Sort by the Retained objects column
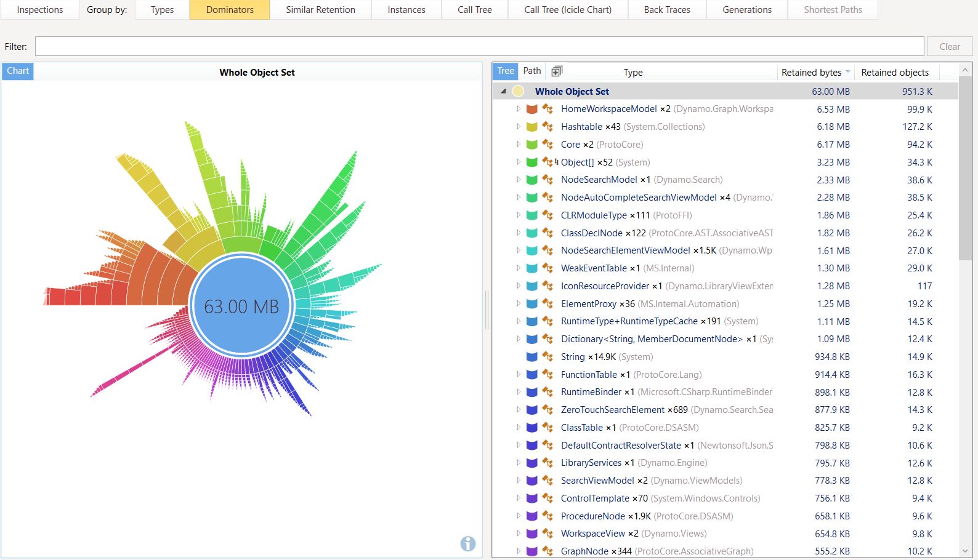Image resolution: width=978 pixels, height=560 pixels. [x=895, y=73]
